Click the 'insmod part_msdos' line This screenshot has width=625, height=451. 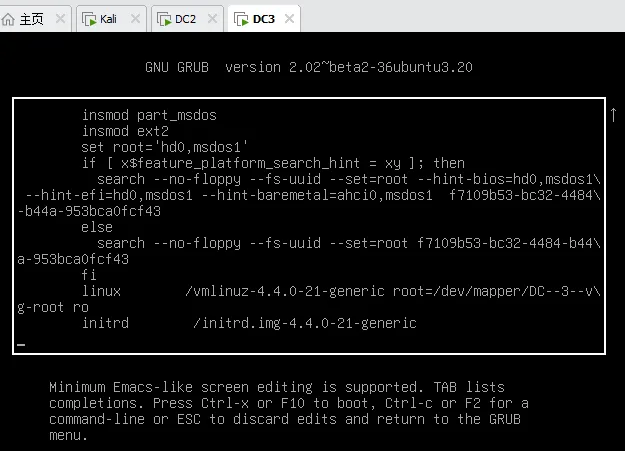[149, 115]
